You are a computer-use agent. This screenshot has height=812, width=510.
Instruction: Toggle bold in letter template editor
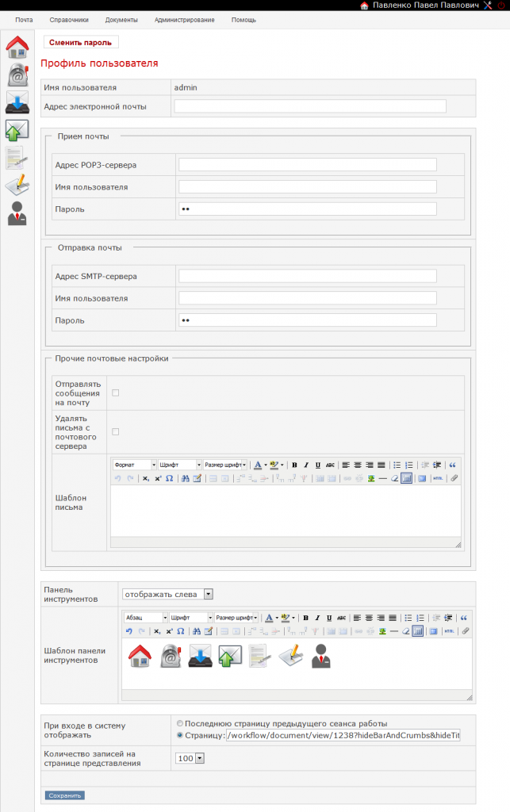294,465
